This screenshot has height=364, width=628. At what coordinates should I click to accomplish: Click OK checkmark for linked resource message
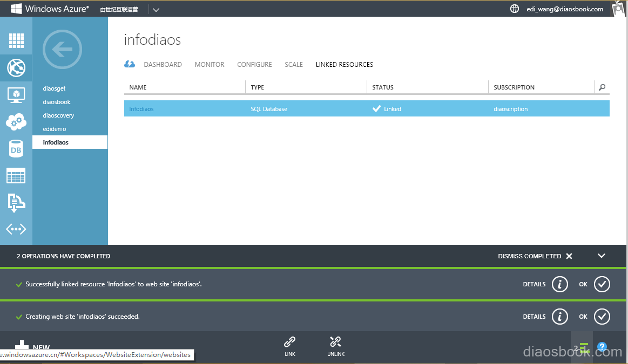click(602, 284)
